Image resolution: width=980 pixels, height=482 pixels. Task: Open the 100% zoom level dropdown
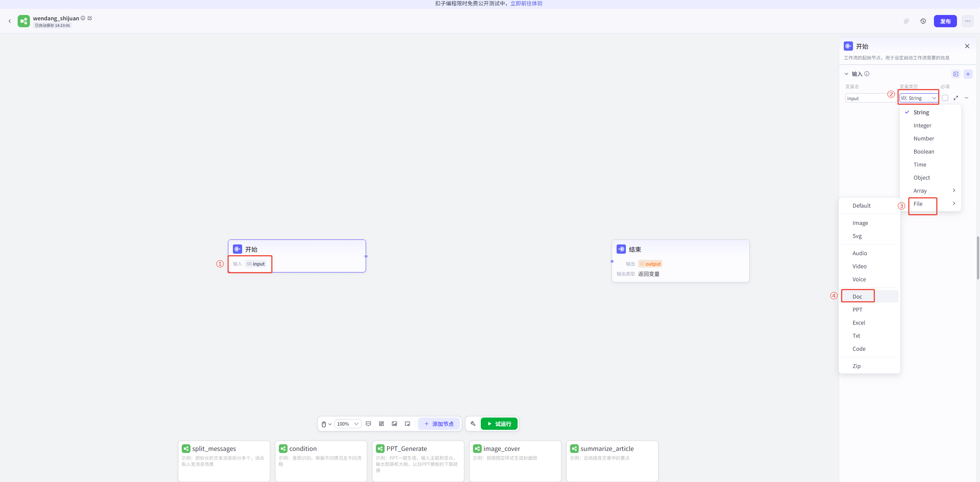tap(348, 424)
